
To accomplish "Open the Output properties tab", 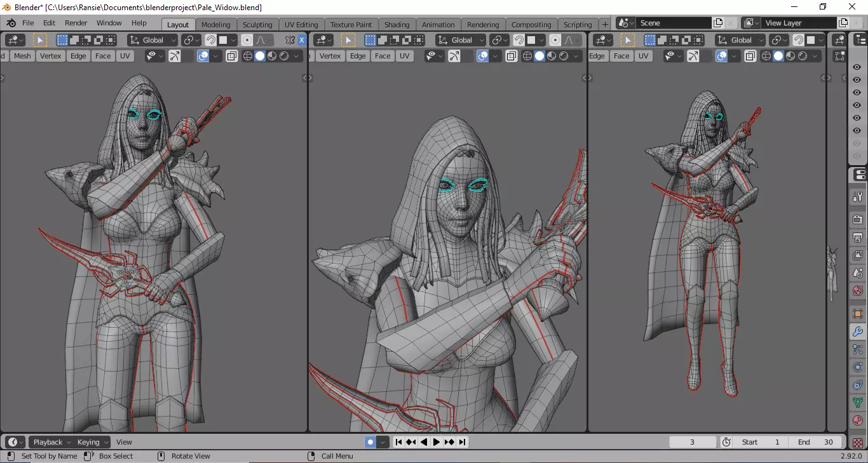I will click(x=858, y=238).
